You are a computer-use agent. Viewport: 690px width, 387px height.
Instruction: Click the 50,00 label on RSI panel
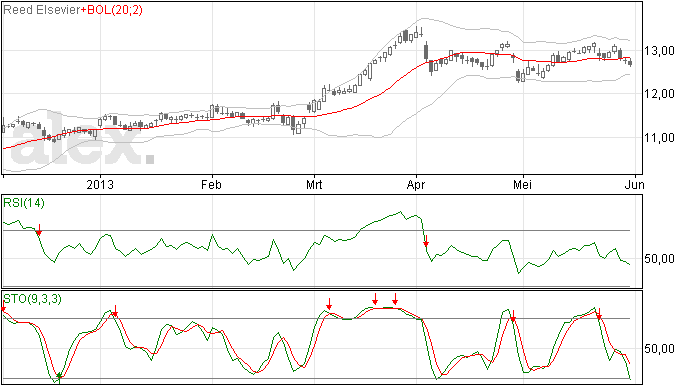pos(659,259)
